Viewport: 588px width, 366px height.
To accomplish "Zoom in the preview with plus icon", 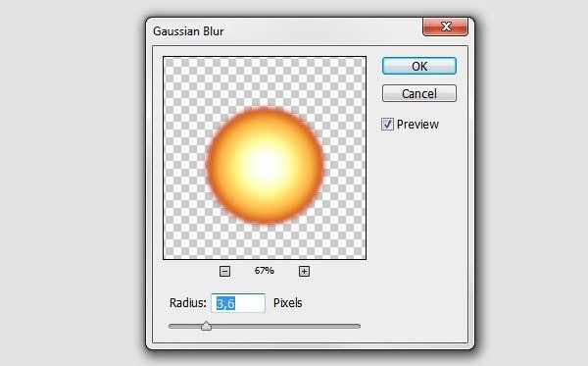I will (x=304, y=271).
